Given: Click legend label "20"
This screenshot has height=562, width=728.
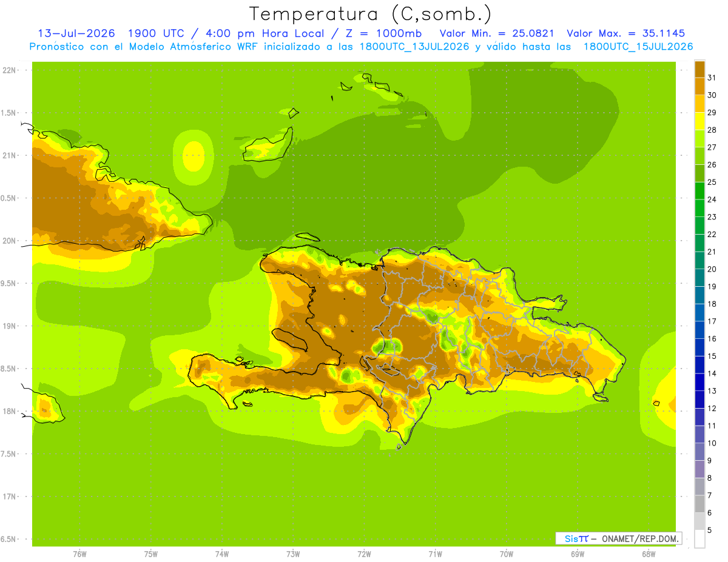Looking at the screenshot, I should [x=712, y=269].
